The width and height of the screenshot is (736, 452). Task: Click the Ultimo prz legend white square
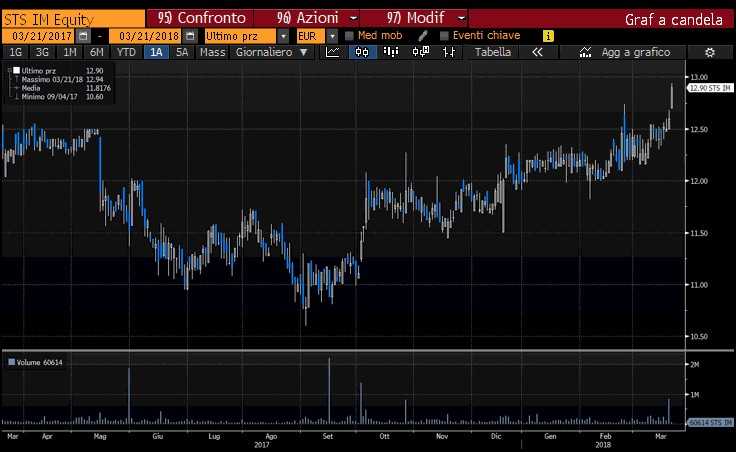click(16, 70)
